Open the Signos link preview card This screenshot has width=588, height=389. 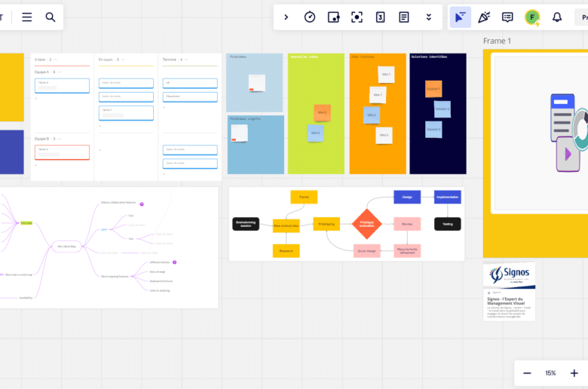click(x=509, y=292)
